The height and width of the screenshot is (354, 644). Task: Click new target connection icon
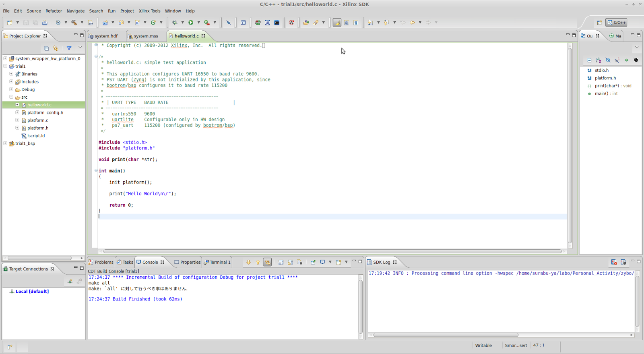pos(70,281)
